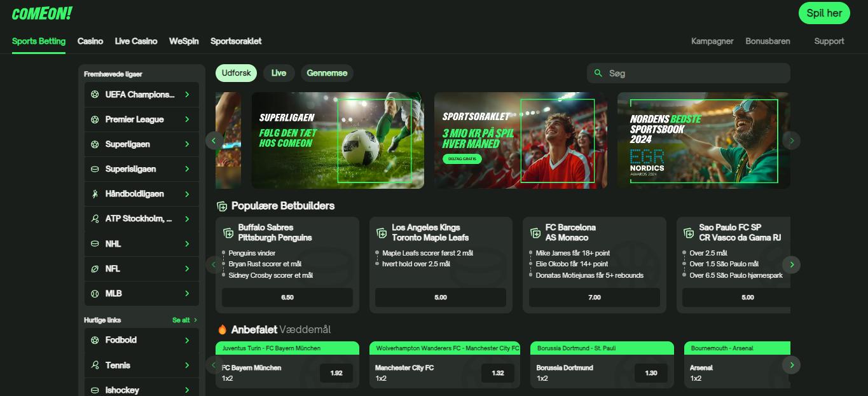Select 7.00 odds on FC Barcelona betbuilder
This screenshot has width=868, height=396.
(595, 297)
